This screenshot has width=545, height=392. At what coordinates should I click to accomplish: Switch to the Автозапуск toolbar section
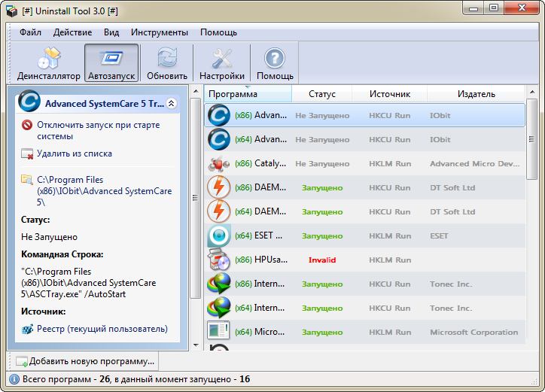(111, 63)
